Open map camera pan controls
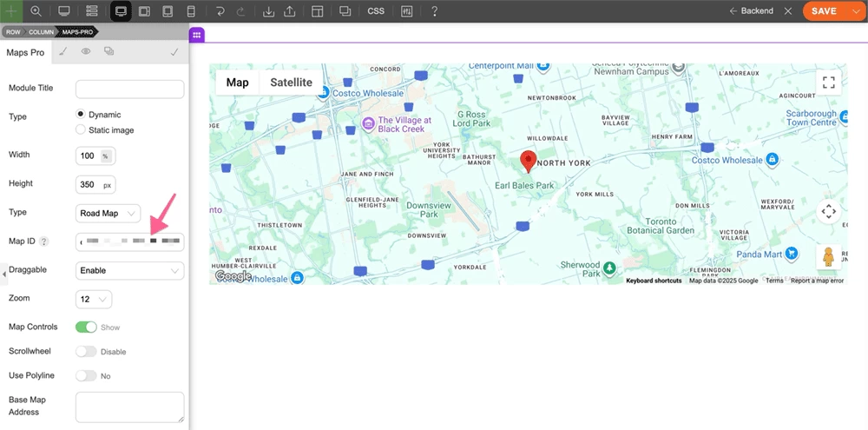The image size is (868, 430). click(x=829, y=211)
